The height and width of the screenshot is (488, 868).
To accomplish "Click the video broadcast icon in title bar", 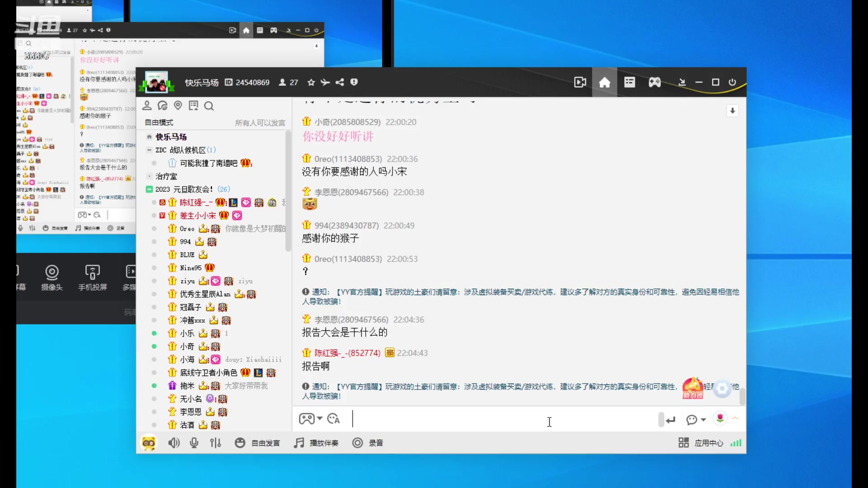I will [x=580, y=82].
